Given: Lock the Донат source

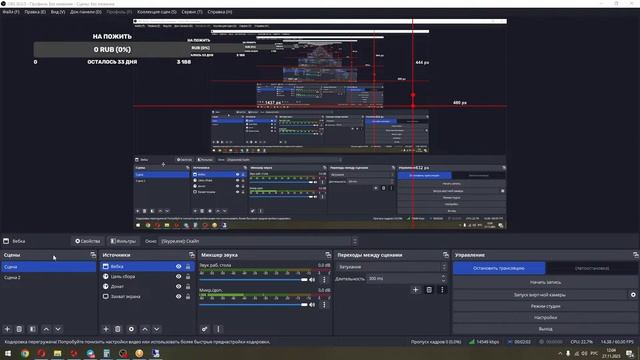Looking at the screenshot, I should (x=188, y=287).
